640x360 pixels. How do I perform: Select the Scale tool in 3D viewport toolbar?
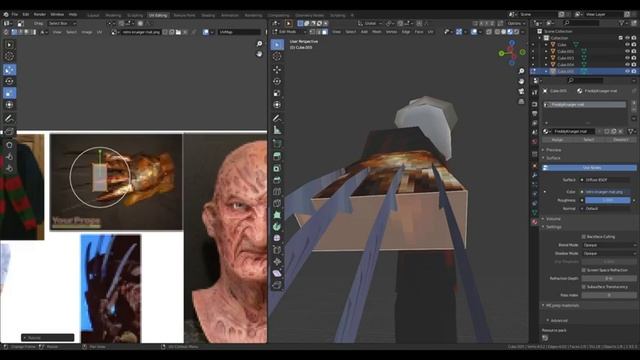click(277, 93)
